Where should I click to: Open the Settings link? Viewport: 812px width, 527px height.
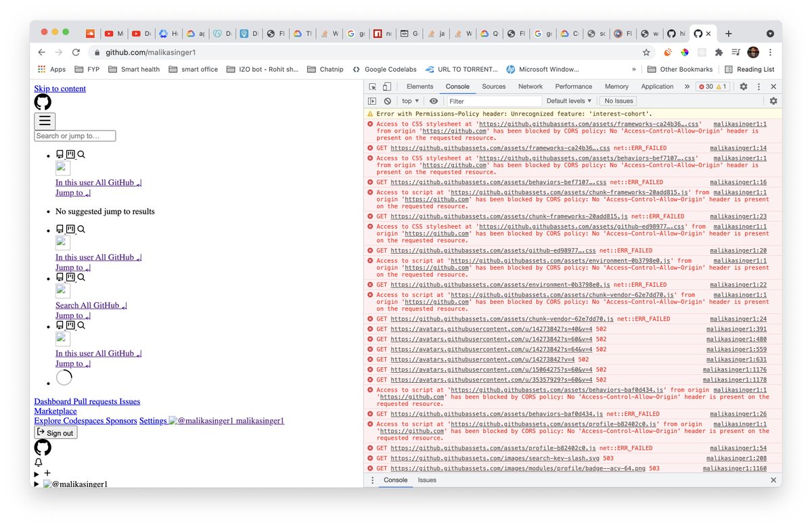pyautogui.click(x=153, y=421)
